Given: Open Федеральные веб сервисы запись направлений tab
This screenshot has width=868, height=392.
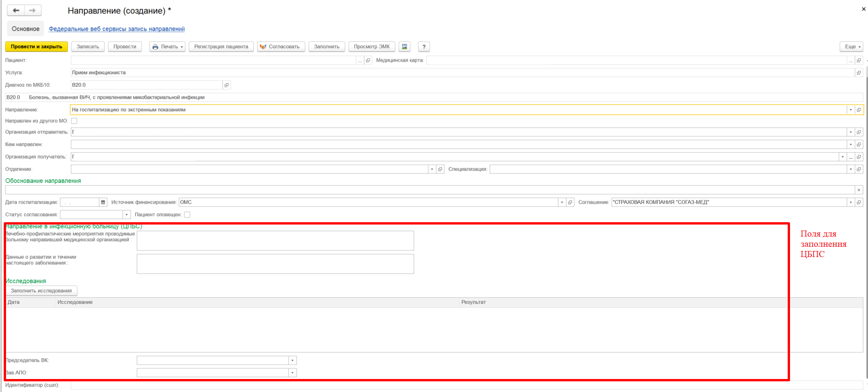Looking at the screenshot, I should (x=117, y=29).
